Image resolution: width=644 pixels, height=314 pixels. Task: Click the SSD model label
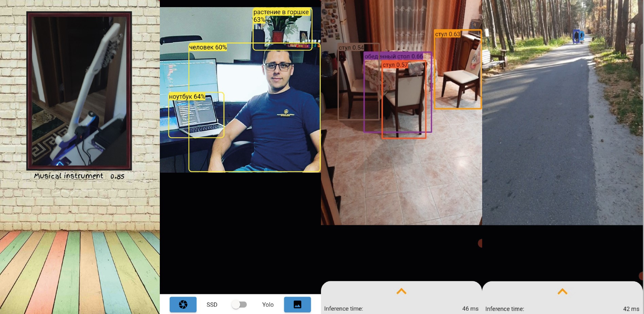click(x=212, y=304)
